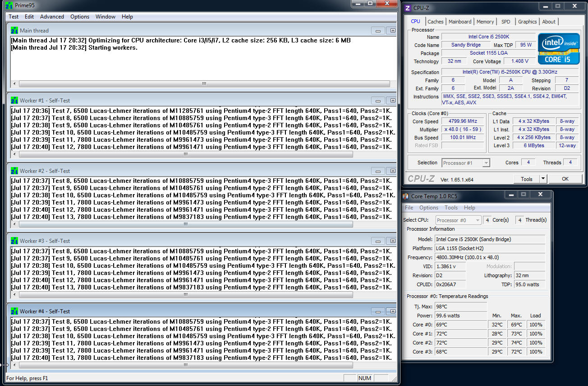
Task: Select the CPU tab in CPU-Z
Action: 415,21
